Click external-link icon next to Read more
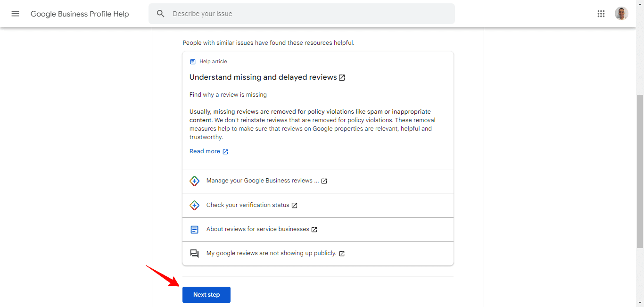Image resolution: width=644 pixels, height=307 pixels. [x=225, y=152]
